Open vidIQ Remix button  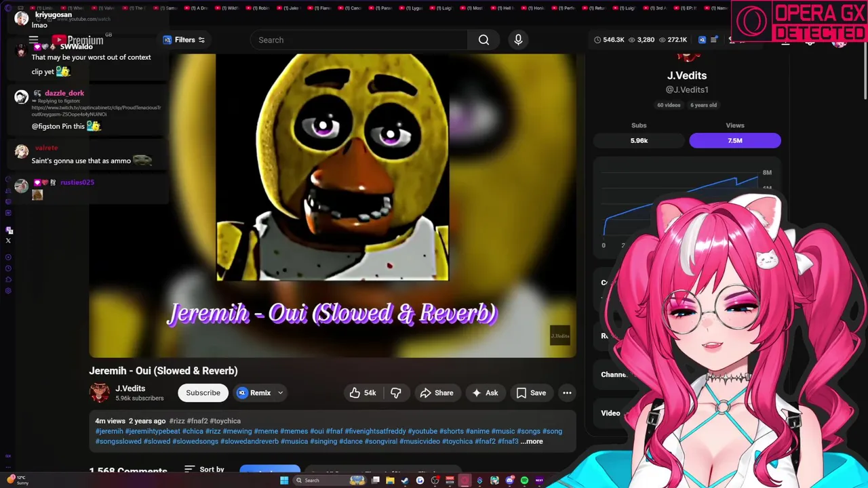254,393
